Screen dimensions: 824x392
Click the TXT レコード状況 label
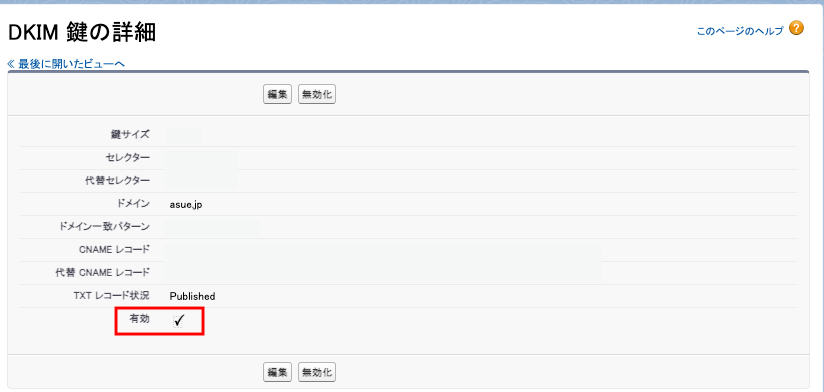click(x=111, y=296)
